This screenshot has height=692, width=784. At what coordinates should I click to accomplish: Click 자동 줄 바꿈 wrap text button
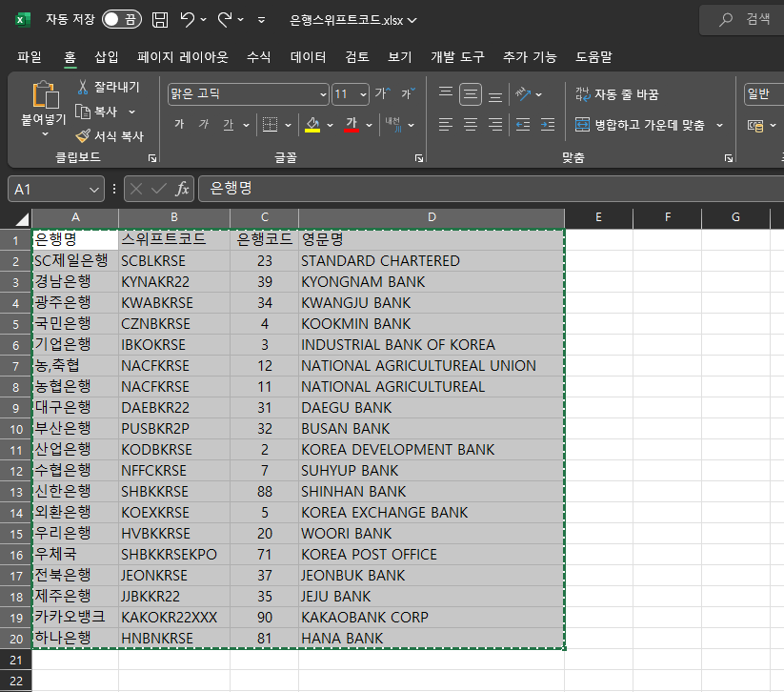tap(617, 94)
